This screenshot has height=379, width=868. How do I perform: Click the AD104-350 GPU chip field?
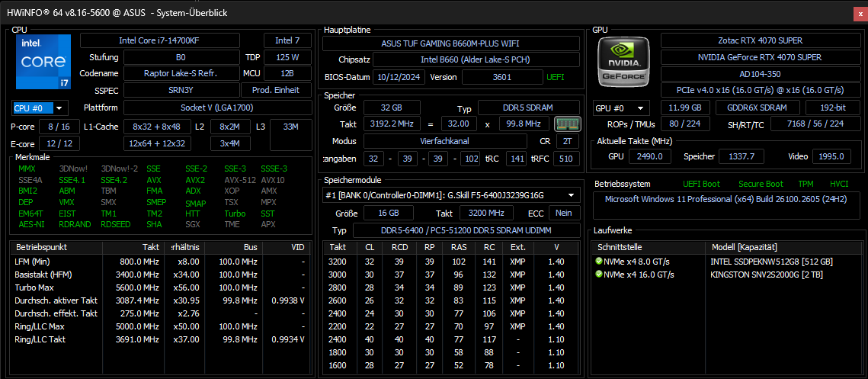click(760, 74)
